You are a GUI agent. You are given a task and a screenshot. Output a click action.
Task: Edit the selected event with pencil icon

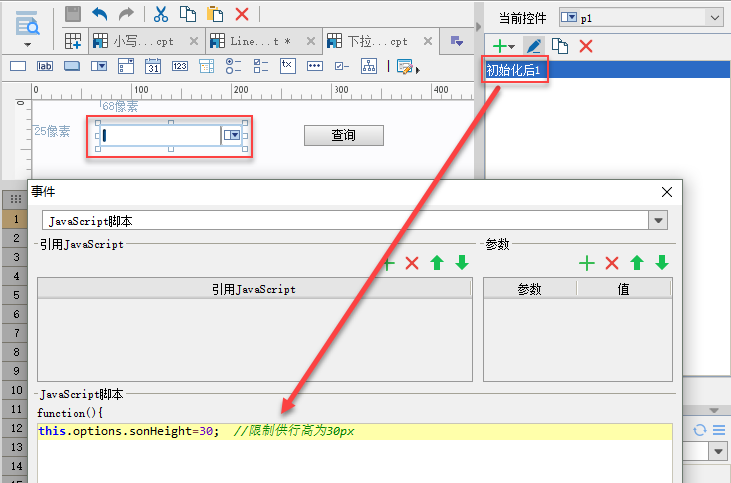533,46
